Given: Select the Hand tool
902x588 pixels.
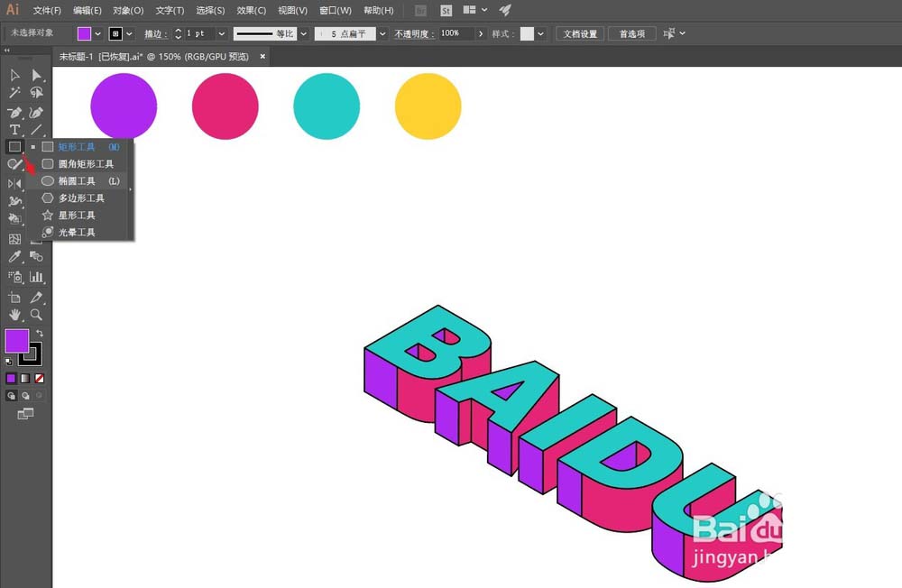Looking at the screenshot, I should pos(14,315).
